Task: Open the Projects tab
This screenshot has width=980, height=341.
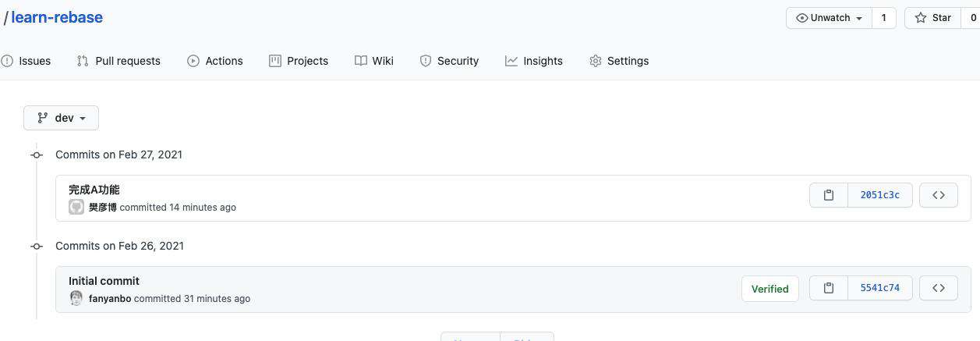Action: click(299, 61)
